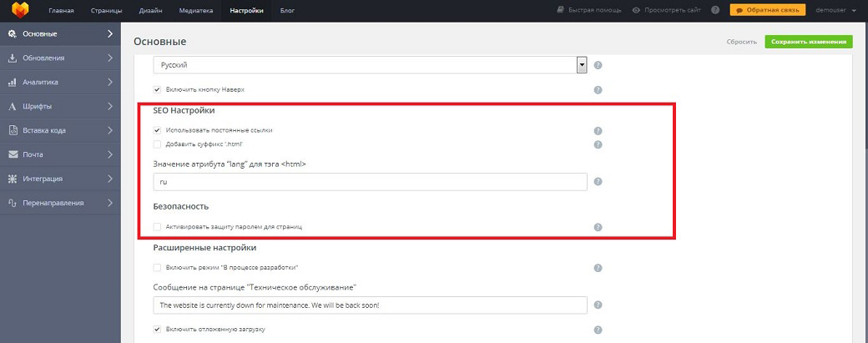Switch to the Медиатека menu tab
Viewport: 868px width, 343px height.
coord(194,11)
